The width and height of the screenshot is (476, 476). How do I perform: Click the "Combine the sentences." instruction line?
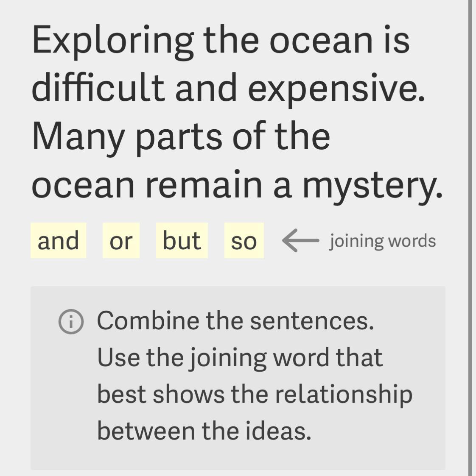point(235,321)
